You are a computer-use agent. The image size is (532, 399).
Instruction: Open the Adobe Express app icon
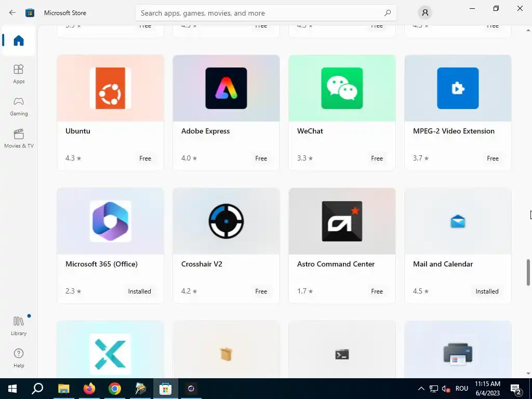[x=226, y=88]
